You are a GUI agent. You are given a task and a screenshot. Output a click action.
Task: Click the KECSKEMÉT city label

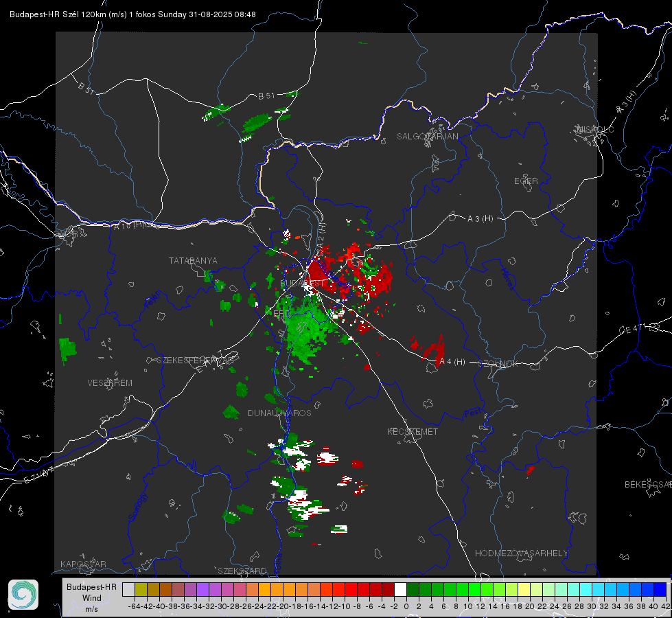(x=413, y=432)
